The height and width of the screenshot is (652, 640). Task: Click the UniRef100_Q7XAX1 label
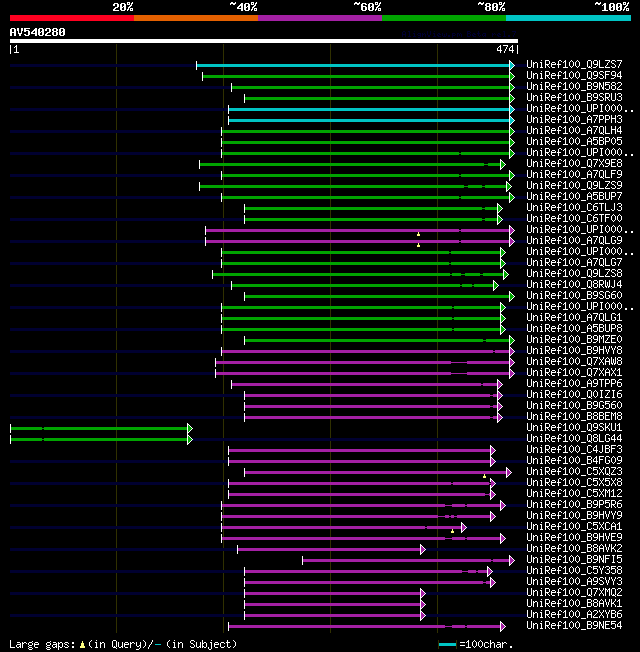click(x=574, y=373)
